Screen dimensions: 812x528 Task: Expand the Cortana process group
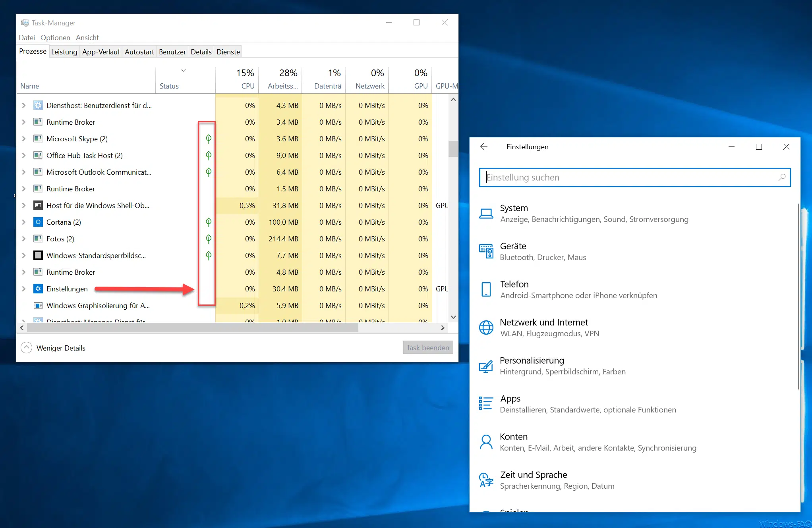(24, 222)
